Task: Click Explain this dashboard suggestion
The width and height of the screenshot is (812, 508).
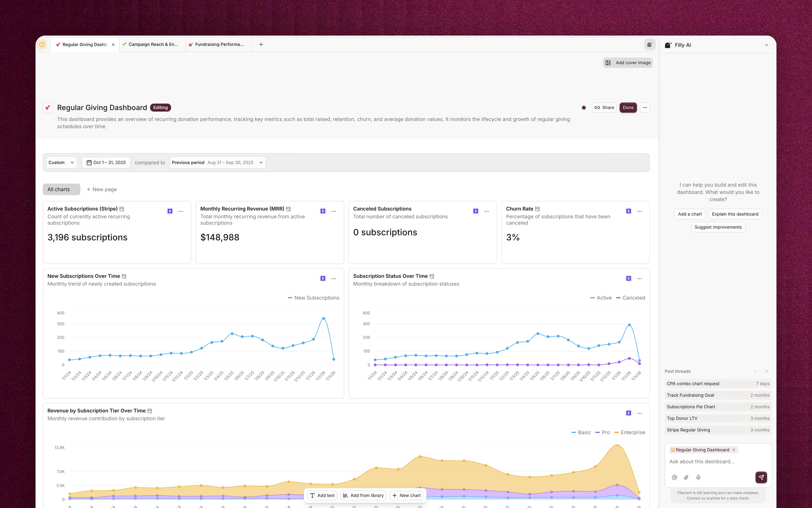Action: (735, 214)
